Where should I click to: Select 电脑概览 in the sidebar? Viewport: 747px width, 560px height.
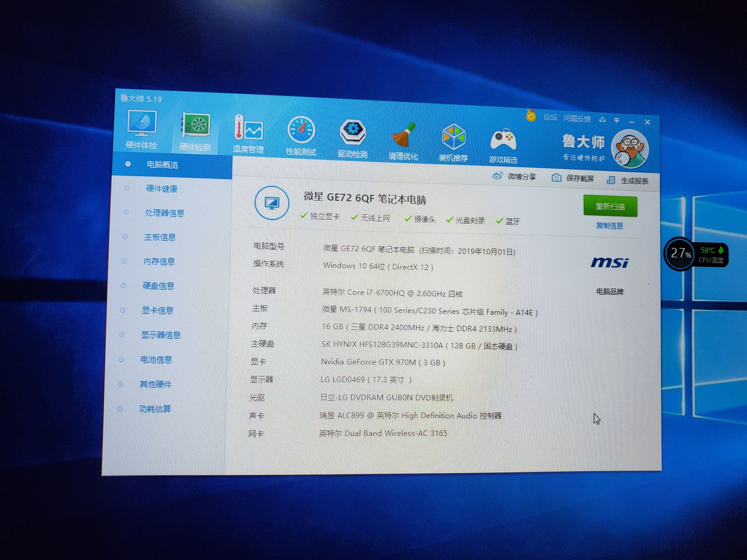[x=172, y=165]
